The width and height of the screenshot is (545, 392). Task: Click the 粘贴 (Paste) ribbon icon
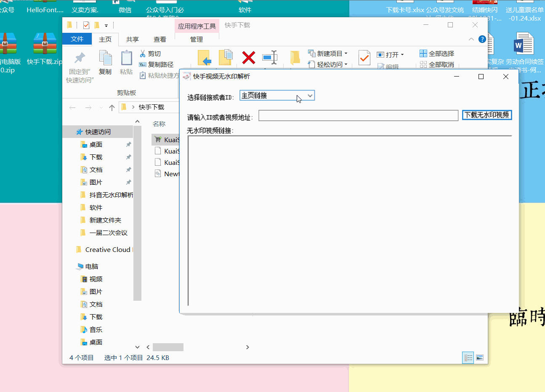pyautogui.click(x=126, y=63)
